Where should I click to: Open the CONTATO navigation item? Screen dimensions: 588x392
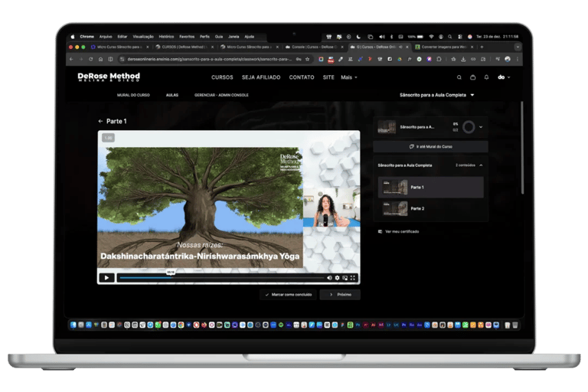click(302, 77)
